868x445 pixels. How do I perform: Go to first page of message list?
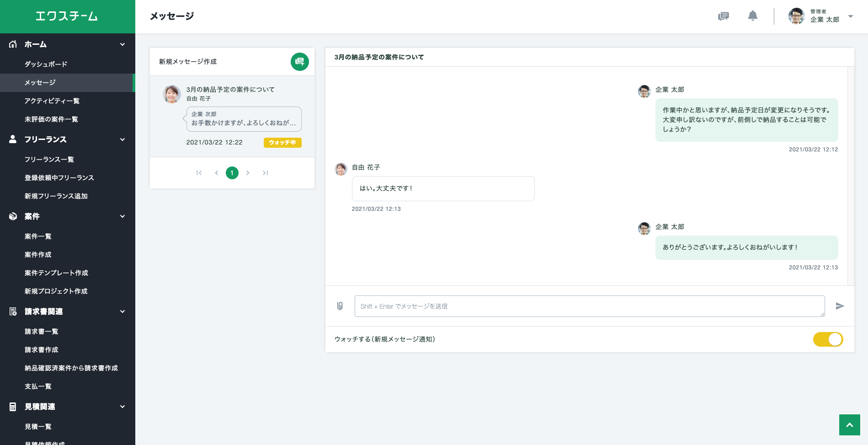[x=199, y=173]
